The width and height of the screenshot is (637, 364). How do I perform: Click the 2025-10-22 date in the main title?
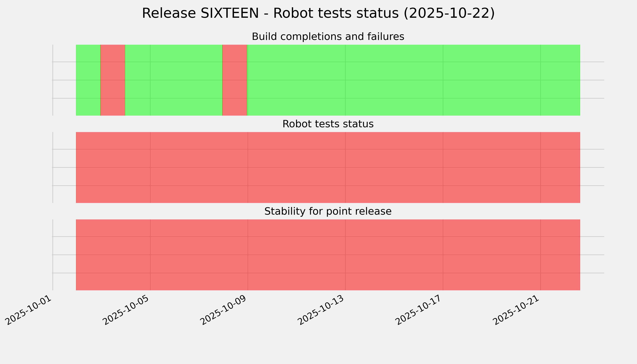(449, 13)
